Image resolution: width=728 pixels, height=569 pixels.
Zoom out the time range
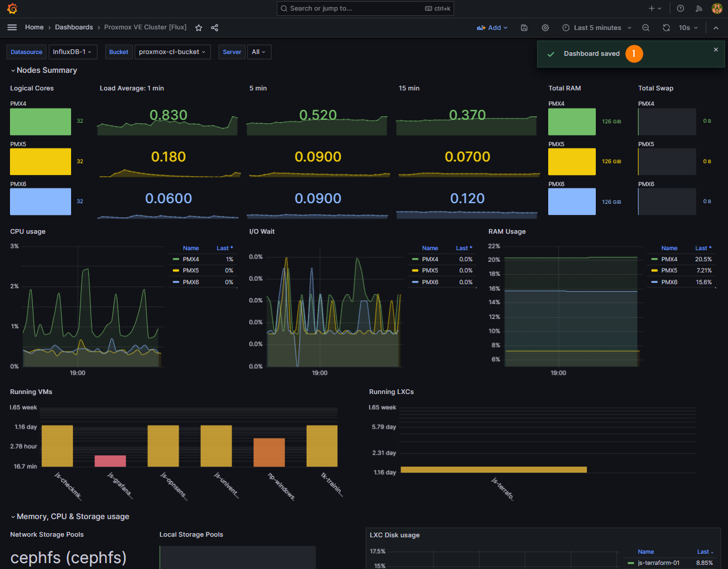646,28
